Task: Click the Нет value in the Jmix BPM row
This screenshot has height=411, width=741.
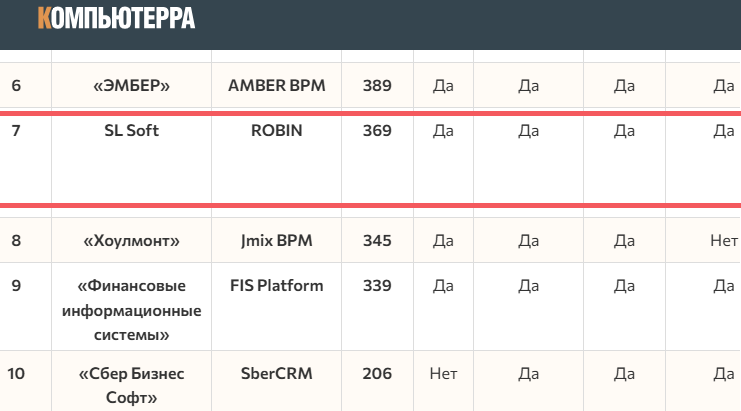Action: 723,241
